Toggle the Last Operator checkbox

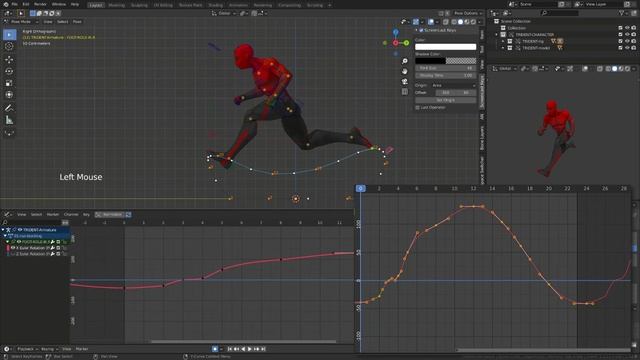click(x=417, y=107)
